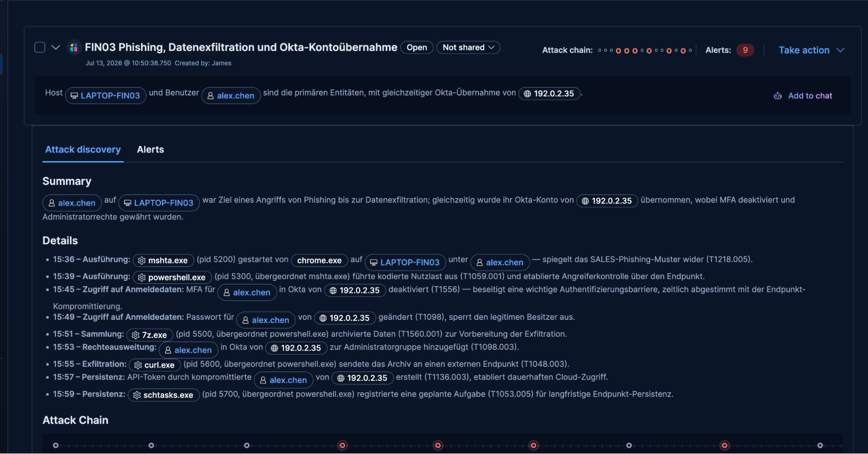Click 192.0.2.35 badge in 15:45 MFA row
This screenshot has height=454, width=868.
pos(355,290)
